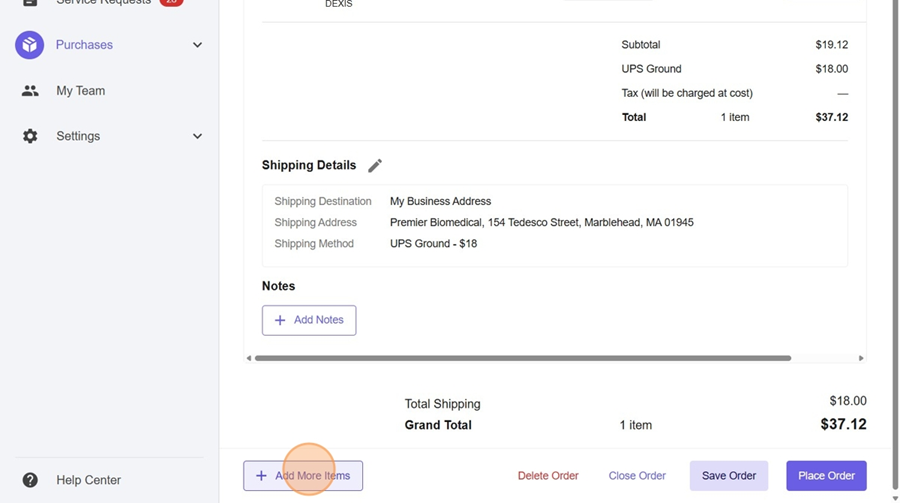Open the Service Requests sidebar item

(x=103, y=3)
